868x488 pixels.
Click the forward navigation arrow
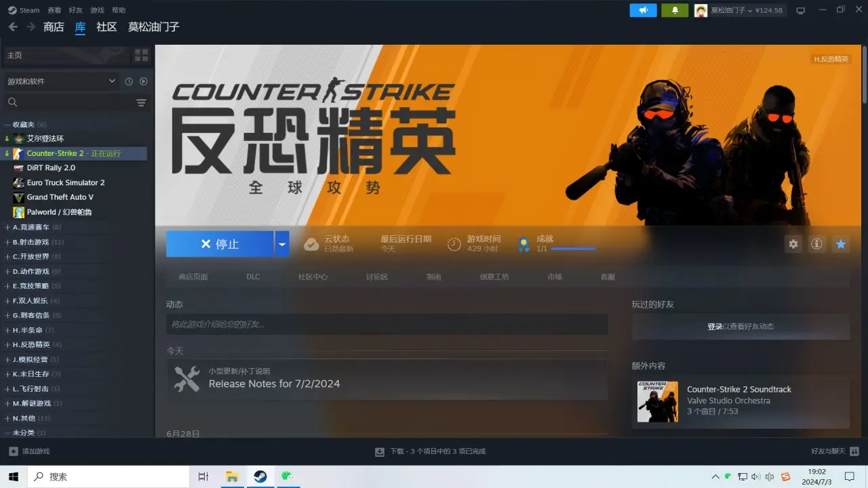[x=31, y=27]
